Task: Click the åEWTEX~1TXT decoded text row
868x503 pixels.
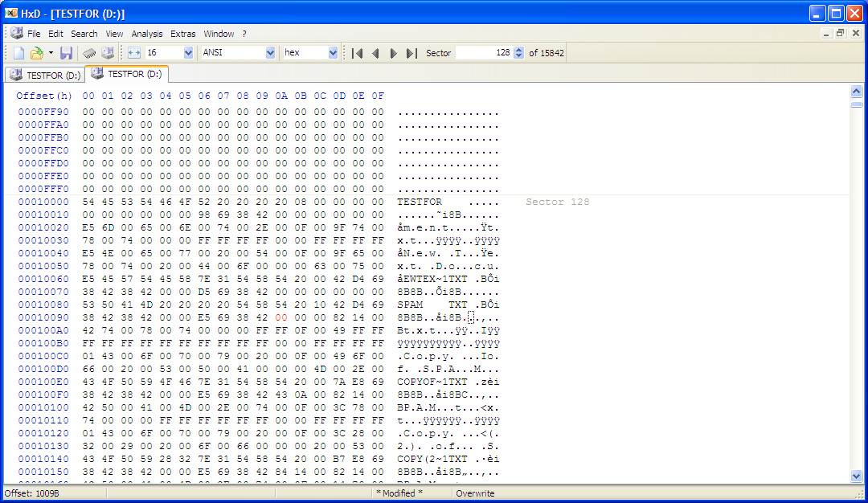Action: [448, 279]
